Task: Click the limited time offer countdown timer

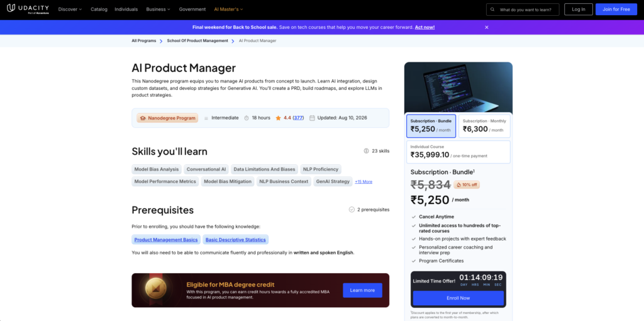Action: click(x=481, y=280)
